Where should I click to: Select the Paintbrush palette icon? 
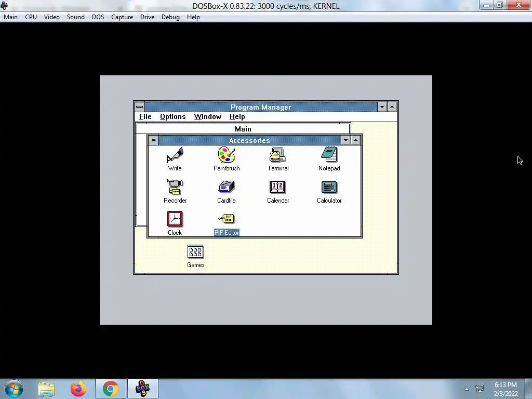tap(227, 155)
